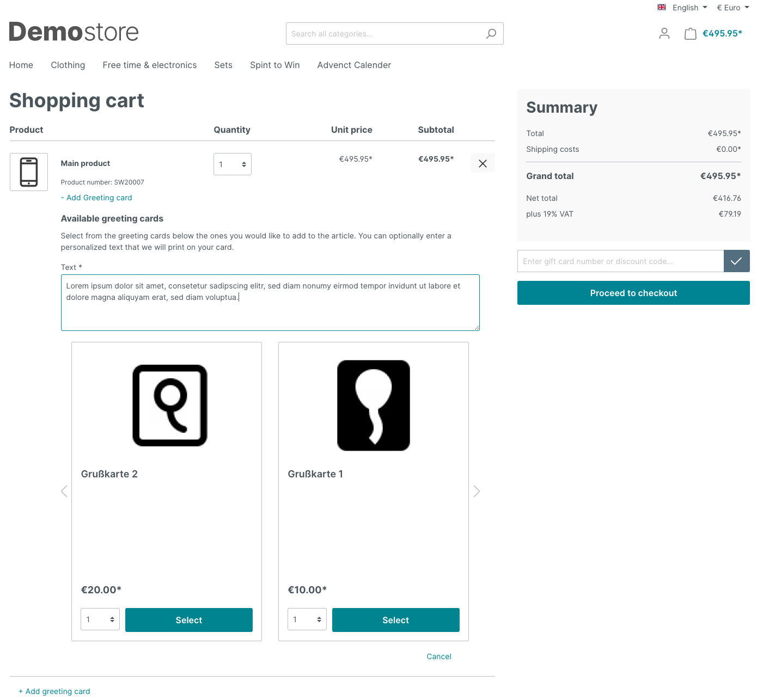
Task: Click the Main product name
Action: pos(86,163)
